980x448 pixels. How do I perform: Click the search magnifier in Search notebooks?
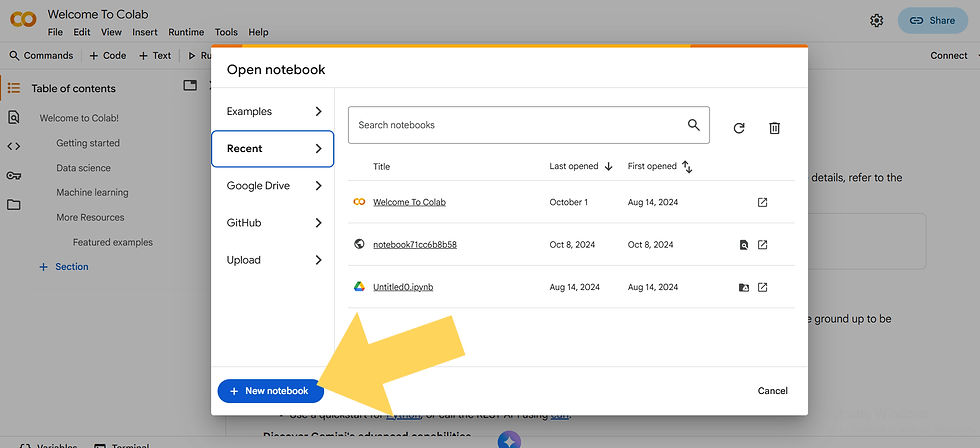pyautogui.click(x=694, y=124)
